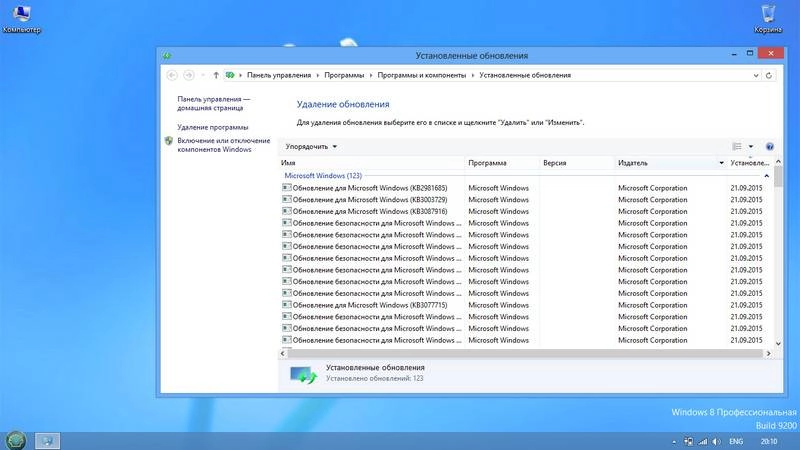Expand the address bar history dropdown

[756, 76]
